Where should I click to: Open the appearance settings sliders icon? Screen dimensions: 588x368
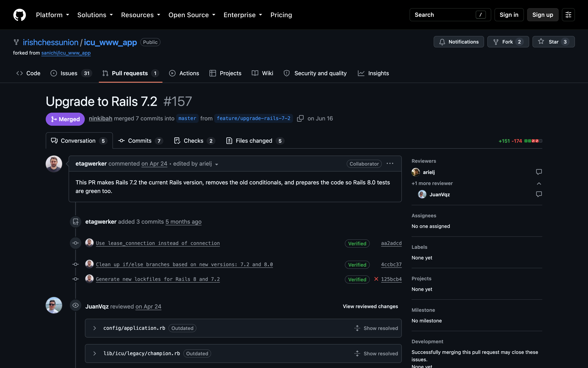coord(568,15)
